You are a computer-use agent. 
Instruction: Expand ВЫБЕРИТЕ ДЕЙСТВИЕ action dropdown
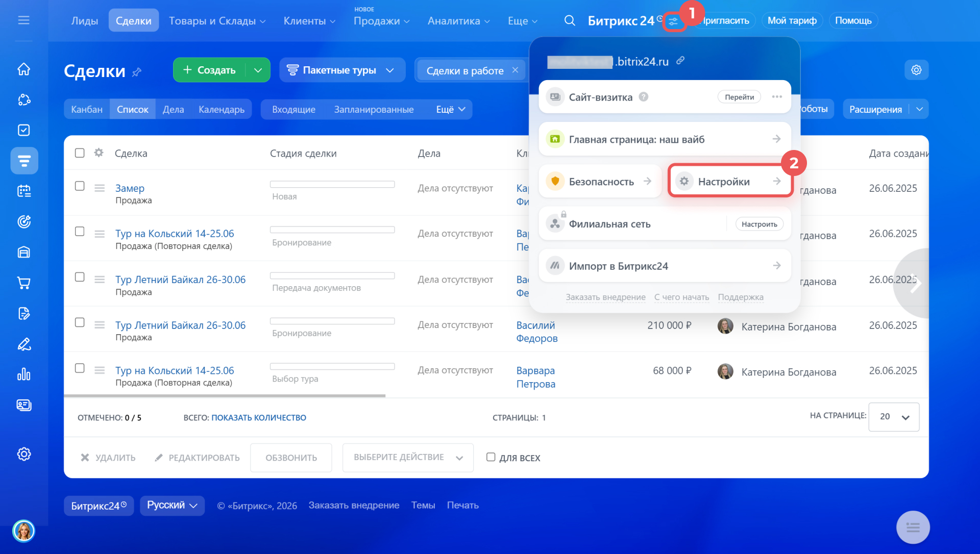(408, 458)
